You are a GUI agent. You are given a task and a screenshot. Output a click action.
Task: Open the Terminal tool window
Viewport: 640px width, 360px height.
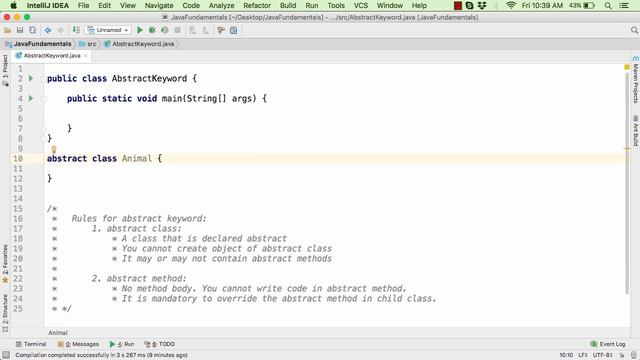(x=31, y=344)
